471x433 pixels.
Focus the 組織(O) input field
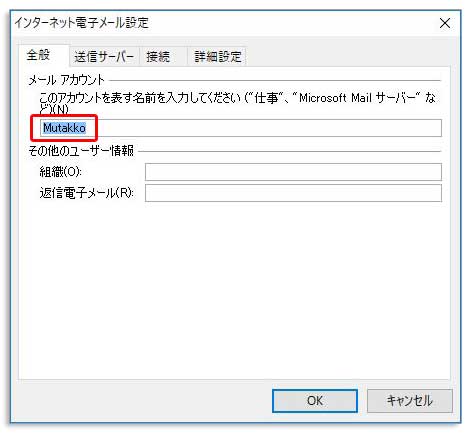[293, 172]
